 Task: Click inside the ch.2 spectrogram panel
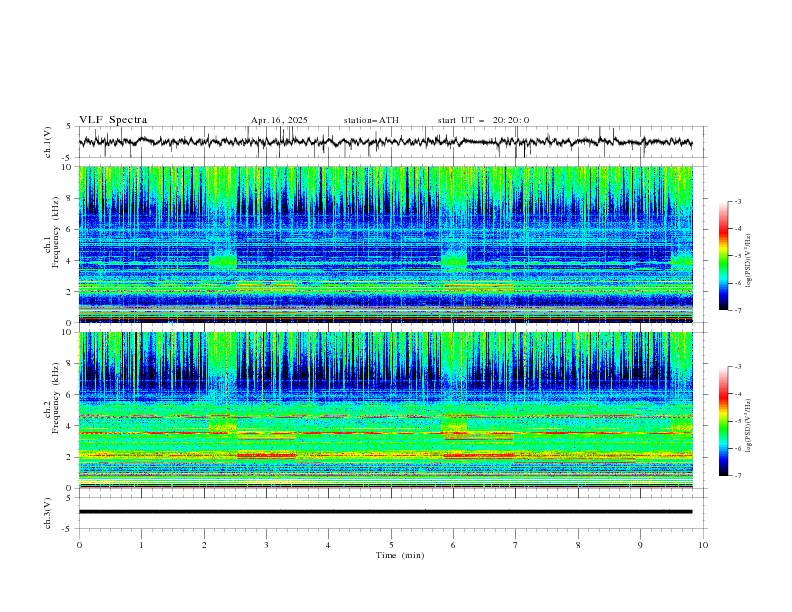pos(385,410)
